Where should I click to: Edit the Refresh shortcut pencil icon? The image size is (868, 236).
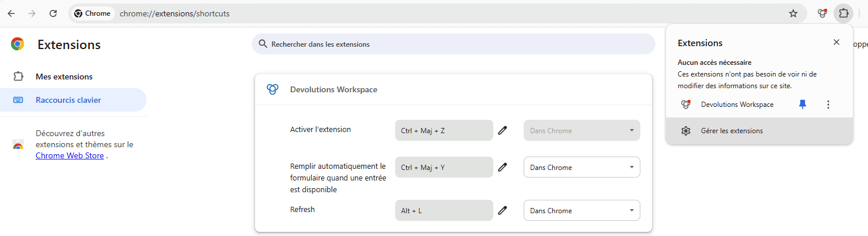[x=503, y=210]
